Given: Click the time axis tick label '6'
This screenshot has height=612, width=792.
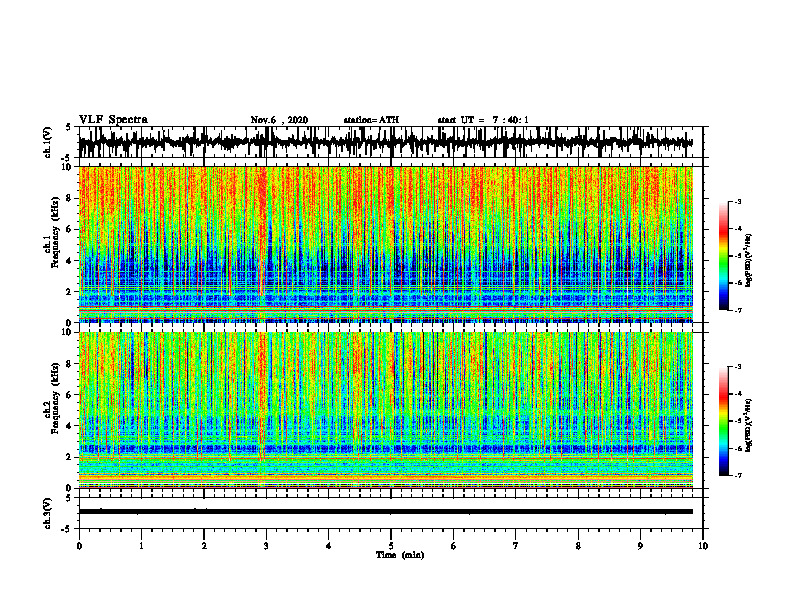Looking at the screenshot, I should (454, 546).
